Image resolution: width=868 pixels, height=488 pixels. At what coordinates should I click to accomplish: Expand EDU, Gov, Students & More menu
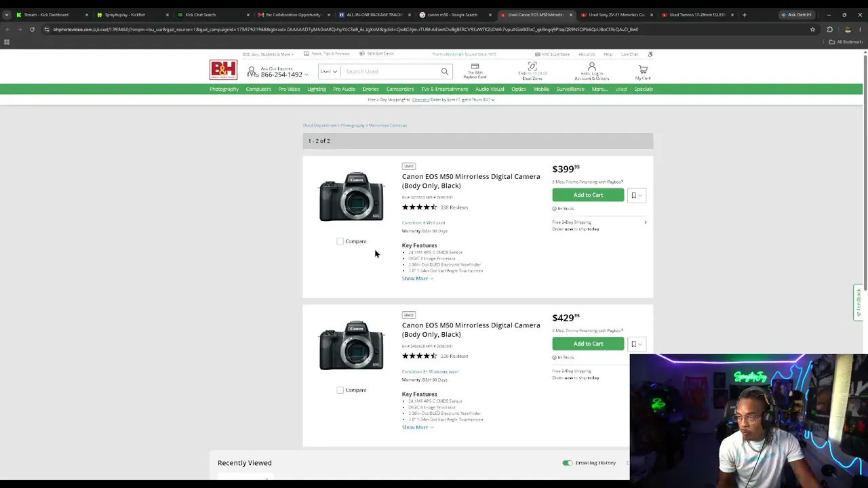pyautogui.click(x=269, y=54)
